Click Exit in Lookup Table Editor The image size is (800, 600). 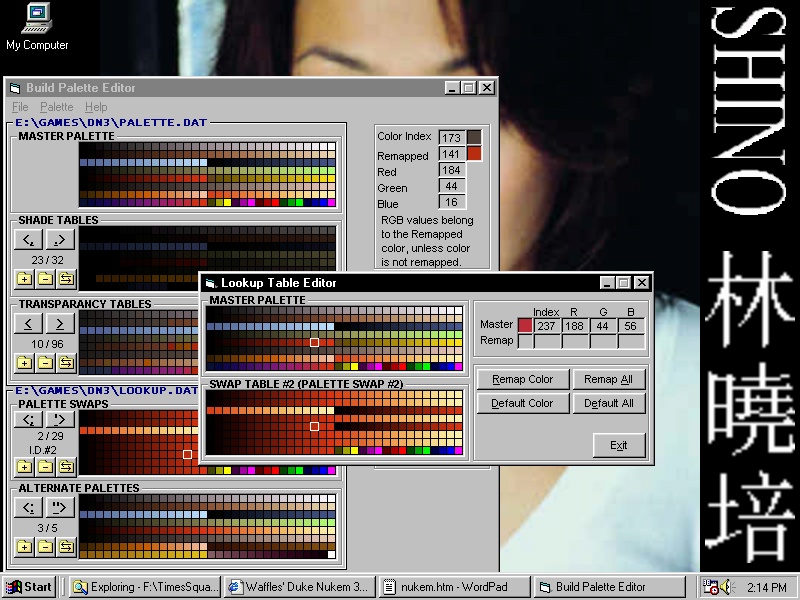[619, 445]
